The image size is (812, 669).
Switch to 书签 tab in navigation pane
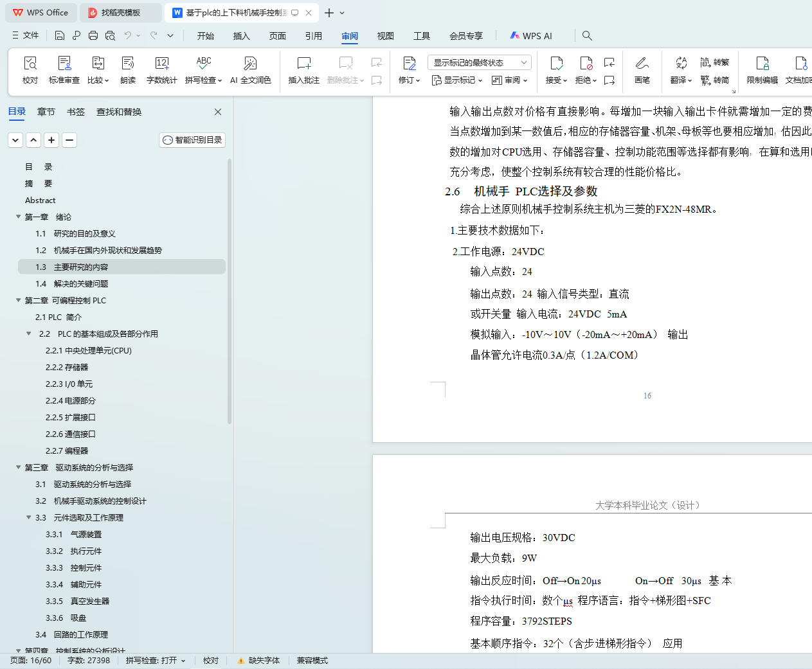(x=76, y=112)
